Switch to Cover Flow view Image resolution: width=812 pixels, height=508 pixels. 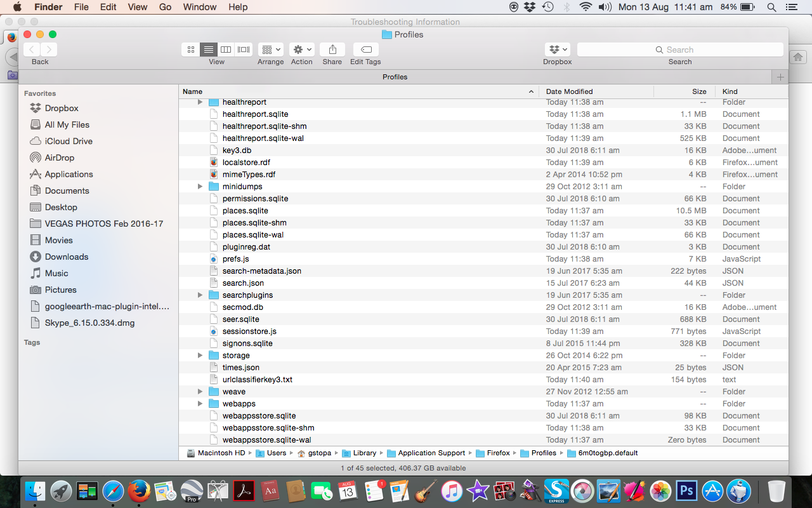tap(244, 50)
